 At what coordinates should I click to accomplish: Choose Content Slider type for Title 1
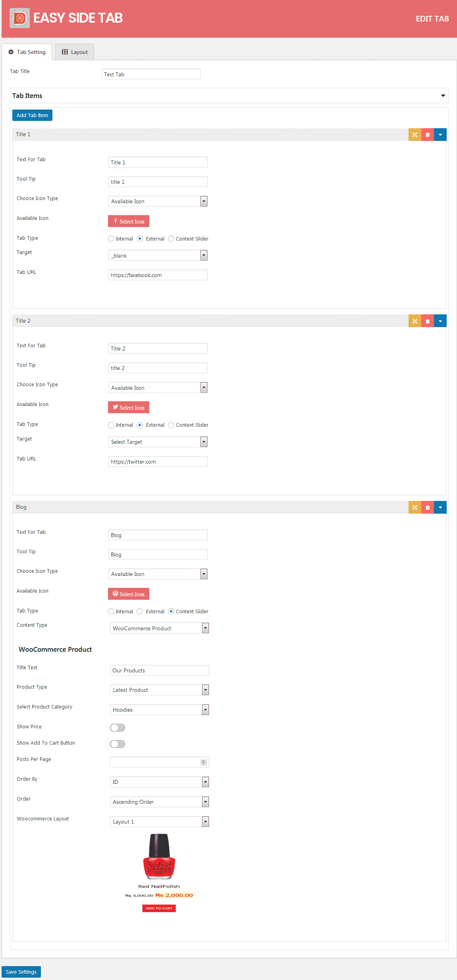tap(171, 239)
